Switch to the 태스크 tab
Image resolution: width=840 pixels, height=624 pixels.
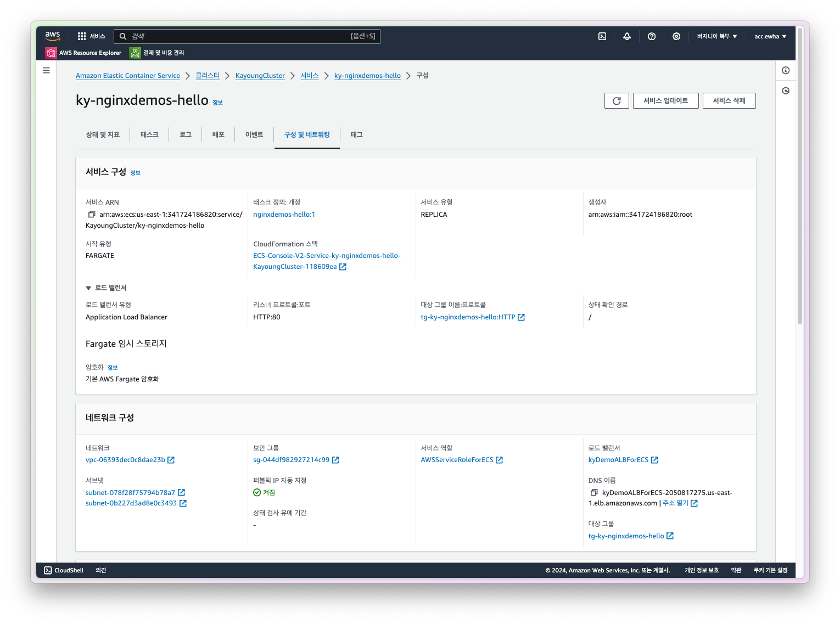(149, 134)
